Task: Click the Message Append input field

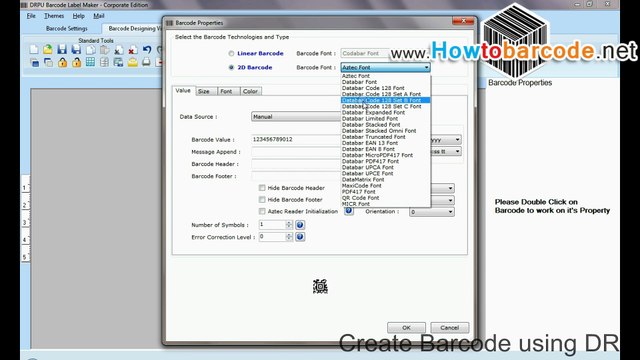Action: [296, 152]
